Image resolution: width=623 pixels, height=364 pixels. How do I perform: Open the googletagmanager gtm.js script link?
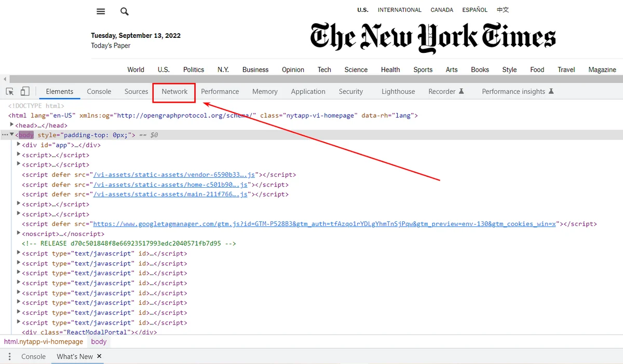tap(324, 224)
